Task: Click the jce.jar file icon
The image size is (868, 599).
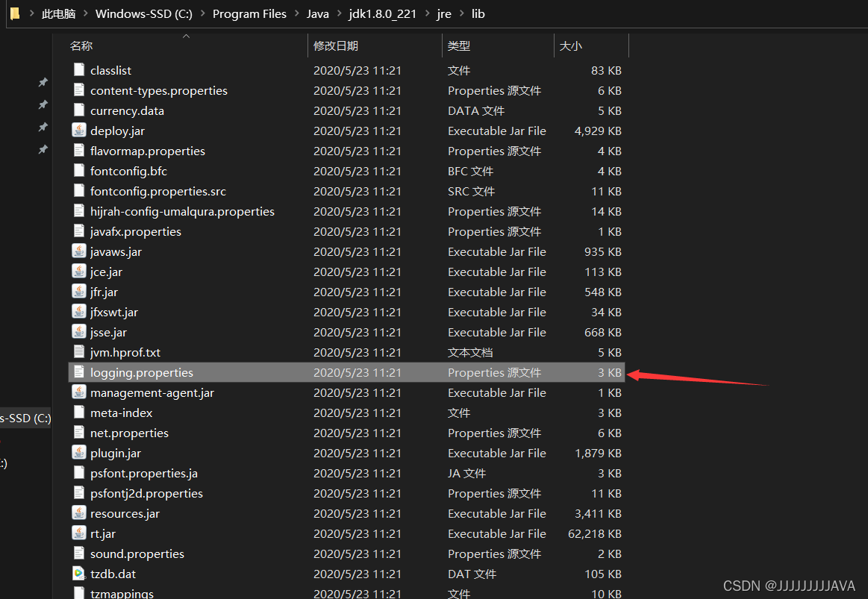Action: point(79,272)
